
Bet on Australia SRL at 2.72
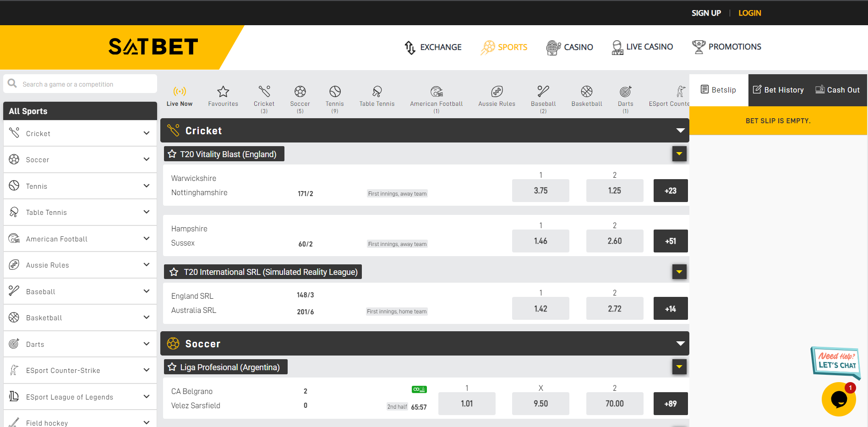(615, 308)
